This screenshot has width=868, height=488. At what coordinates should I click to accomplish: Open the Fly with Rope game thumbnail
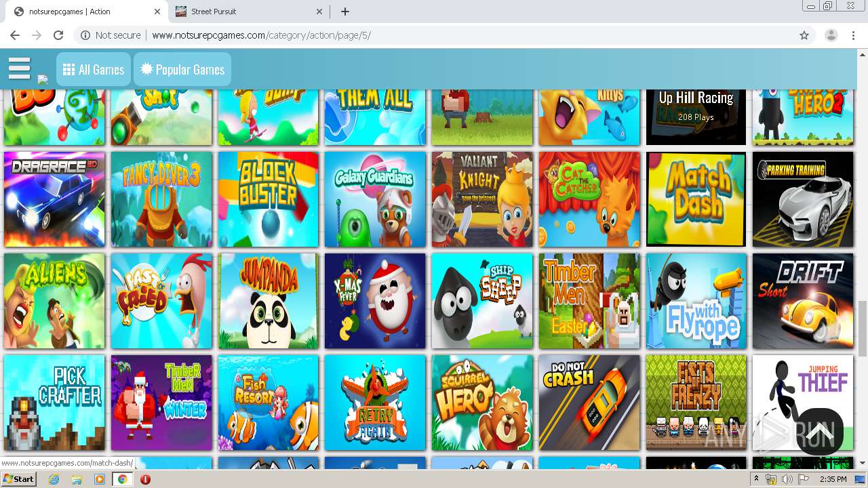pos(696,301)
